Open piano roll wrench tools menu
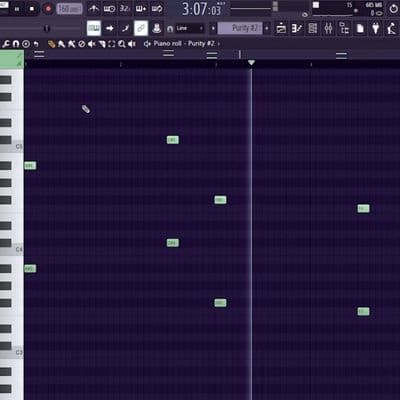 point(6,44)
